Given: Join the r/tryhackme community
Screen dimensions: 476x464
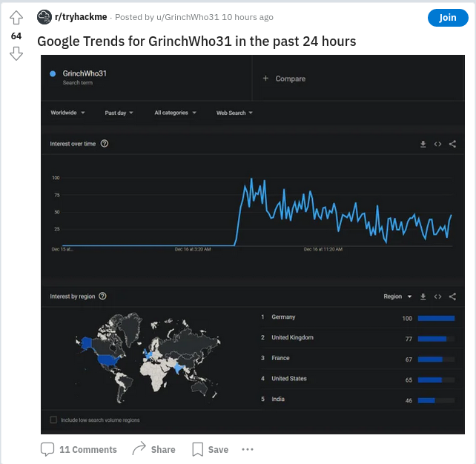Looking at the screenshot, I should tap(448, 18).
